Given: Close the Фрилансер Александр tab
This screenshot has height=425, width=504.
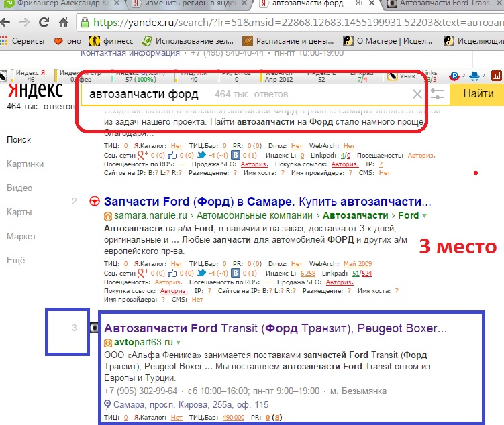Looking at the screenshot, I should tap(117, 3).
